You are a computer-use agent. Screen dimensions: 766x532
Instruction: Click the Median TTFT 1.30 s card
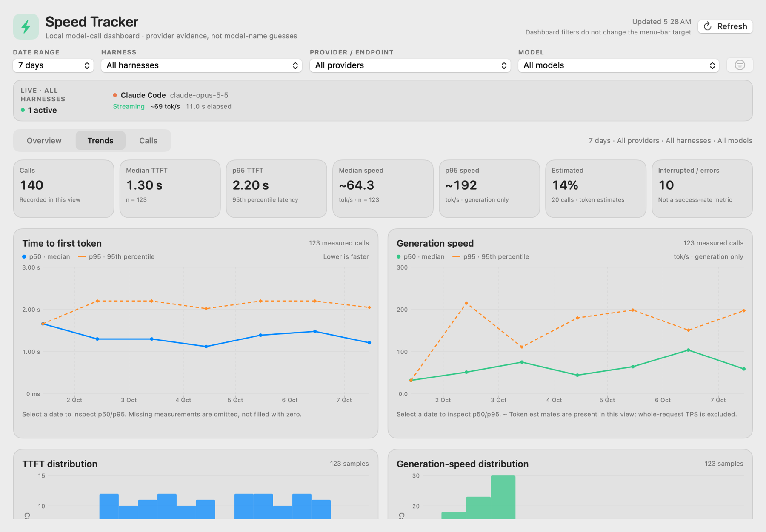(x=170, y=189)
